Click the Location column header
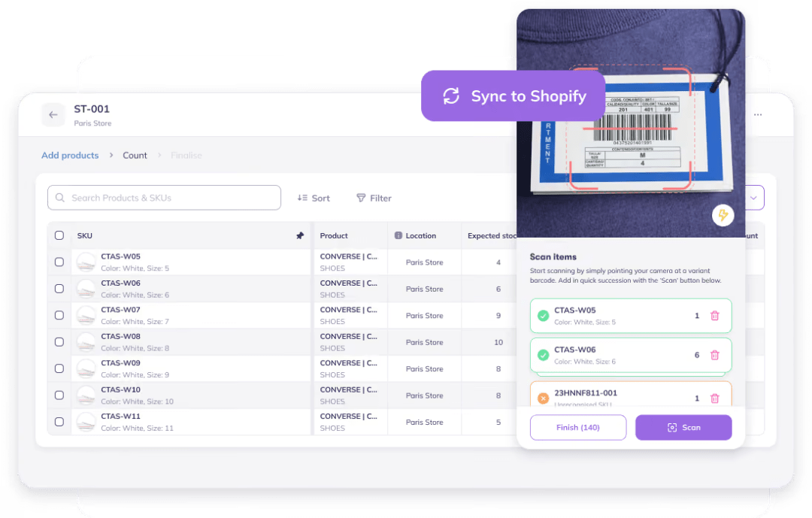This screenshot has width=812, height=518. pyautogui.click(x=421, y=235)
